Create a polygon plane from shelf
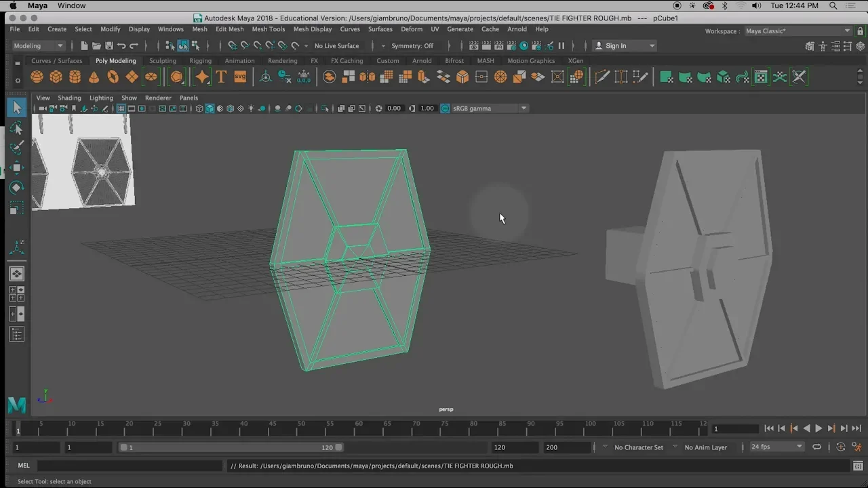The image size is (868, 488). click(x=132, y=77)
